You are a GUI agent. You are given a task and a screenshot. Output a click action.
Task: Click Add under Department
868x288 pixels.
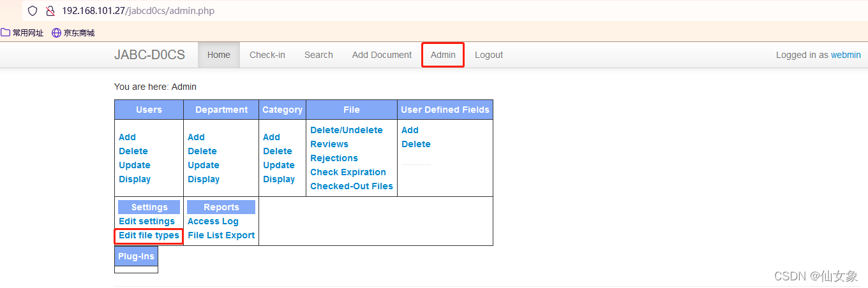(196, 137)
